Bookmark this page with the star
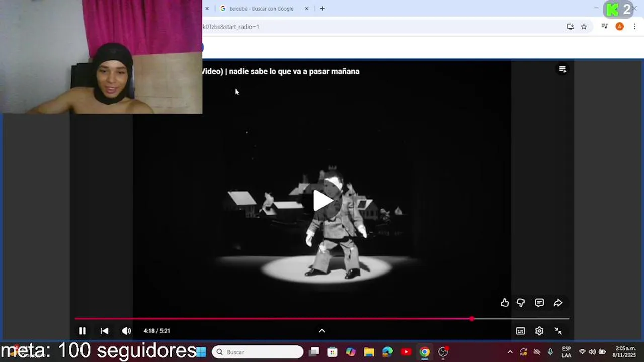This screenshot has width=644, height=362. [x=584, y=27]
